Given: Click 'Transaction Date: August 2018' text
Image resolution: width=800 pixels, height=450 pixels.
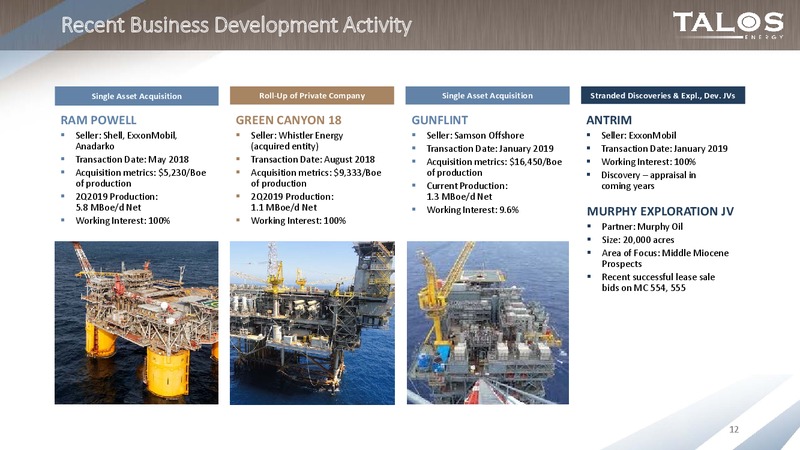Looking at the screenshot, I should 312,159.
